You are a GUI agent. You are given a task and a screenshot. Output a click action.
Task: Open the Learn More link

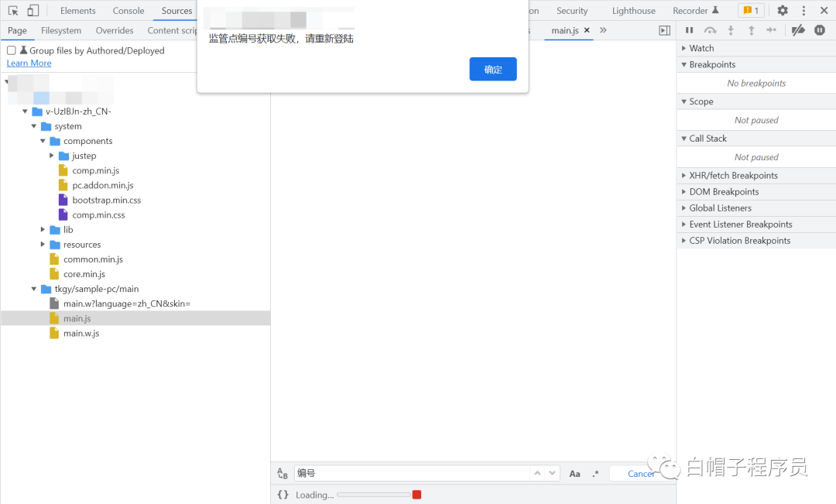pyautogui.click(x=29, y=63)
